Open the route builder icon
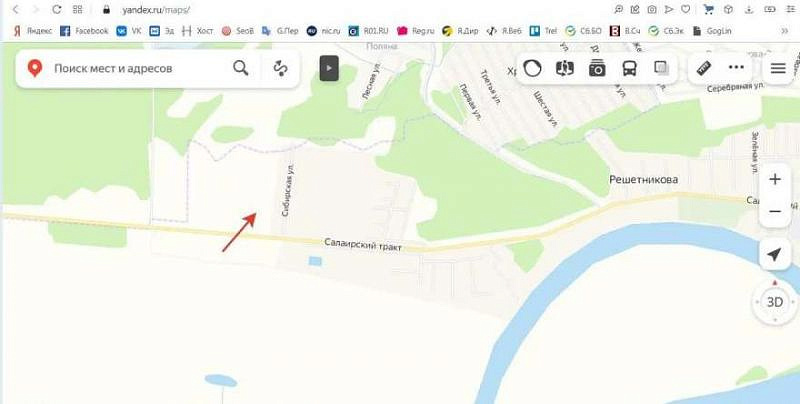The height and width of the screenshot is (404, 800). pyautogui.click(x=280, y=68)
